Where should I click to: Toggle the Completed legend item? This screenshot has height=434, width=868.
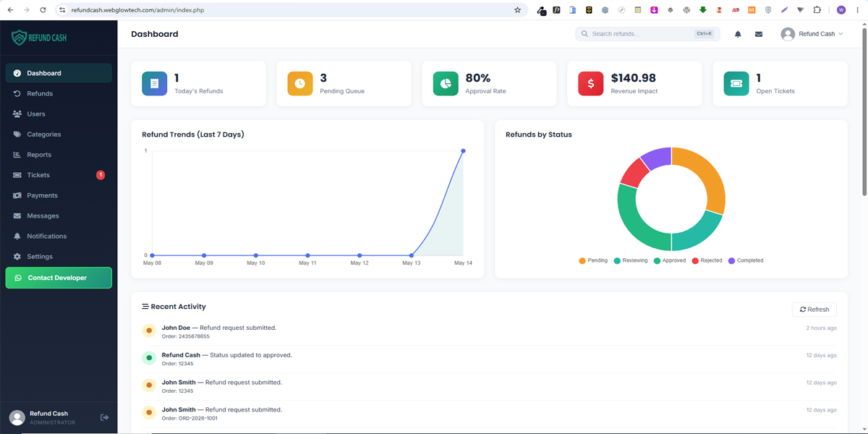[746, 260]
